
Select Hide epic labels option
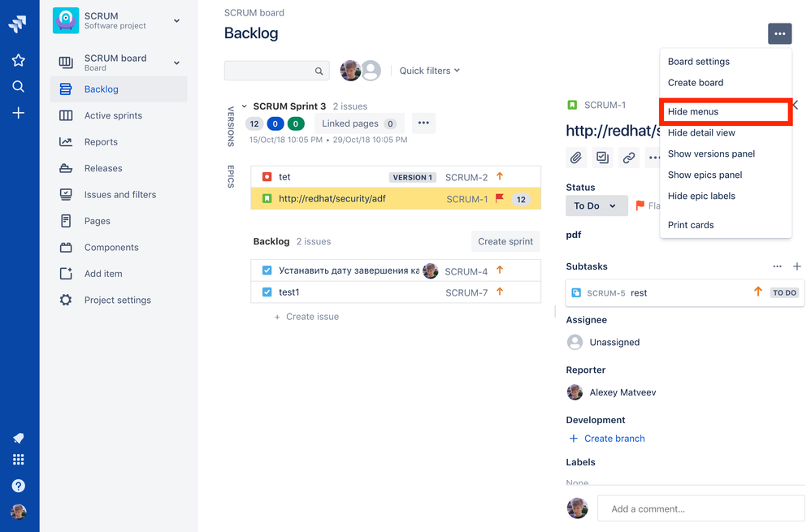point(726,196)
